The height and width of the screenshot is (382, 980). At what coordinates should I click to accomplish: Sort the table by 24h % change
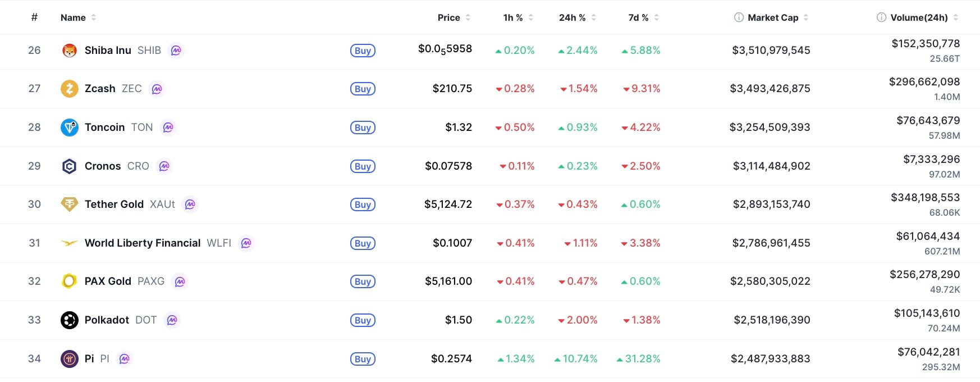click(572, 17)
